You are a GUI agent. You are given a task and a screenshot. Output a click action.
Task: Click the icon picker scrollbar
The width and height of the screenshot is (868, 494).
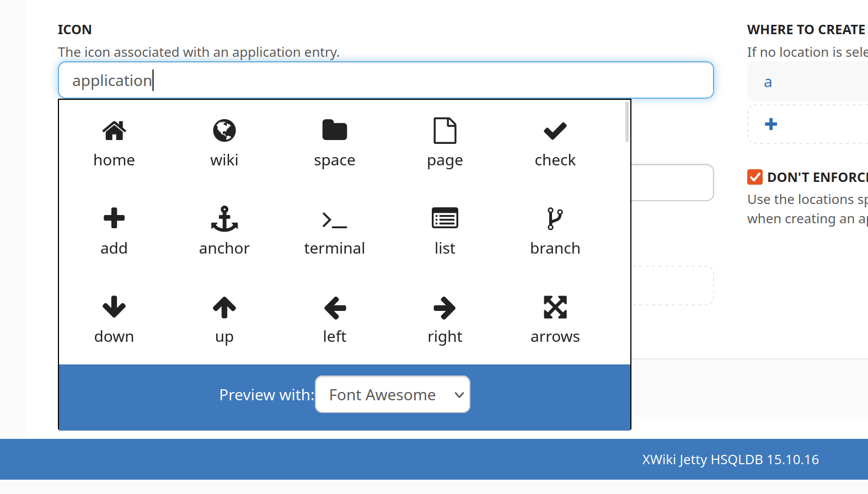[627, 122]
